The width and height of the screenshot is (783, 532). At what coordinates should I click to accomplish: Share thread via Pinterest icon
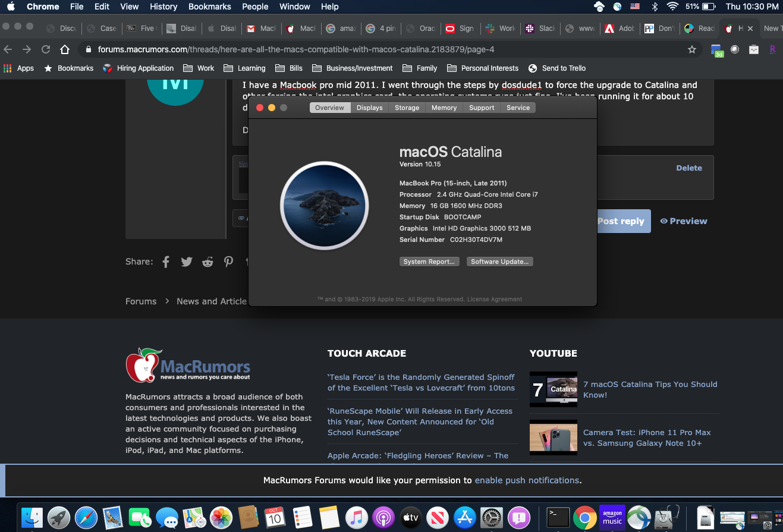(228, 262)
